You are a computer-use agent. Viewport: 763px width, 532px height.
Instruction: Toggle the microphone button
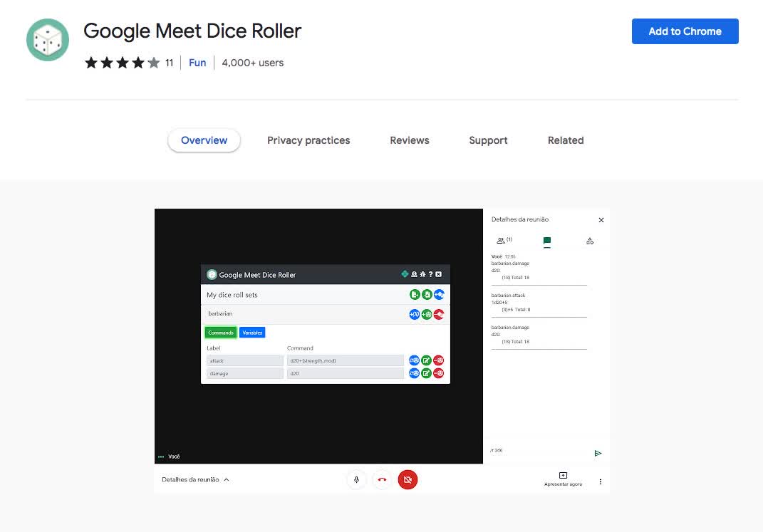356,479
